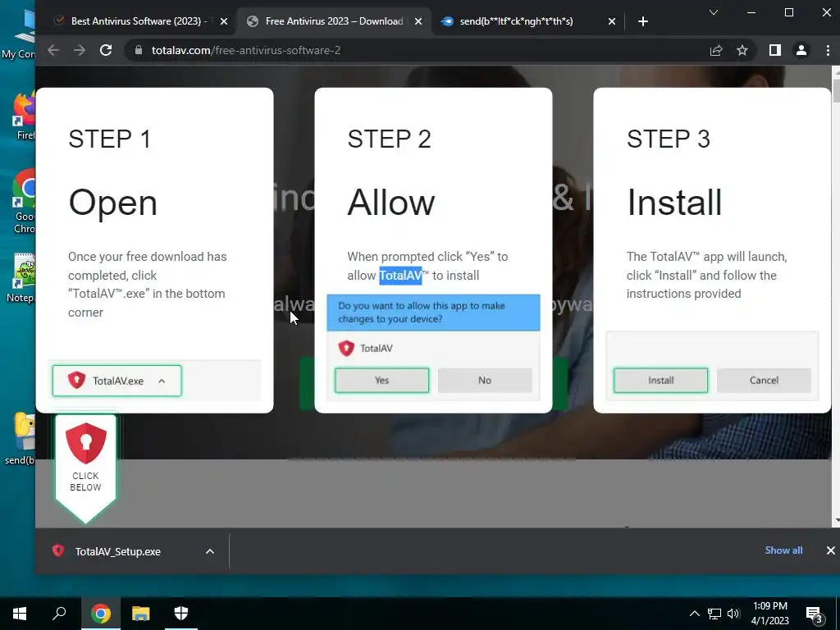Image resolution: width=840 pixels, height=630 pixels.
Task: Expand the TotalAV.exe chevron in Step 1
Action: click(162, 381)
